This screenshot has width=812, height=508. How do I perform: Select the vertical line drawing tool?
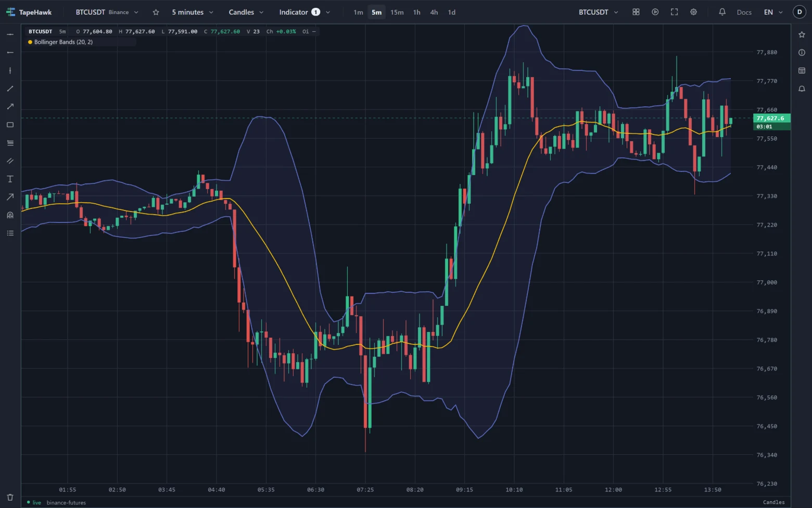pos(10,70)
